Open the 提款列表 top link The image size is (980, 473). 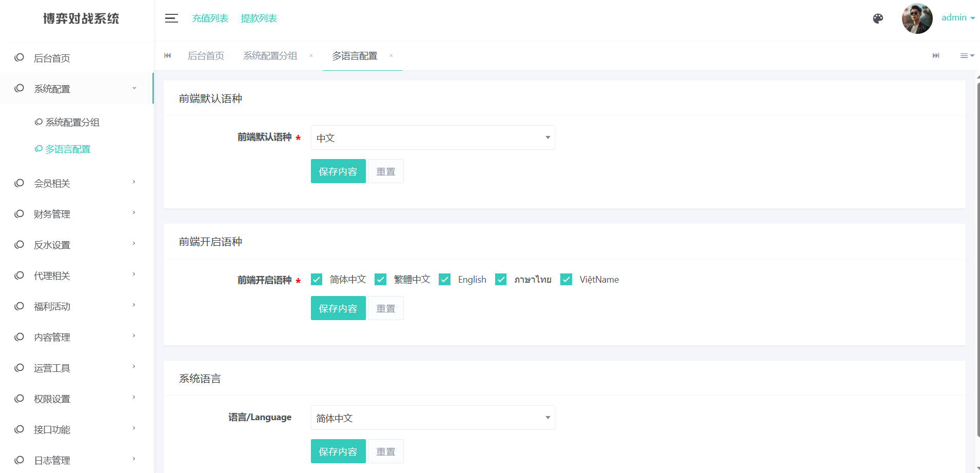[259, 18]
